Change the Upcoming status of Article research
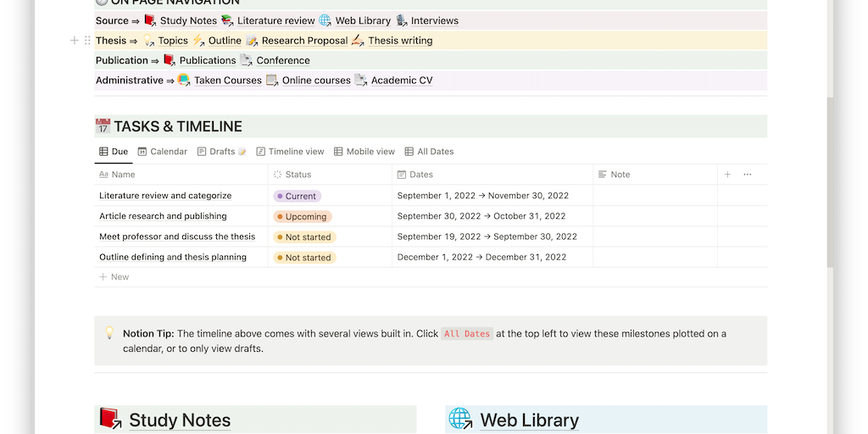This screenshot has height=434, width=868. click(x=302, y=216)
